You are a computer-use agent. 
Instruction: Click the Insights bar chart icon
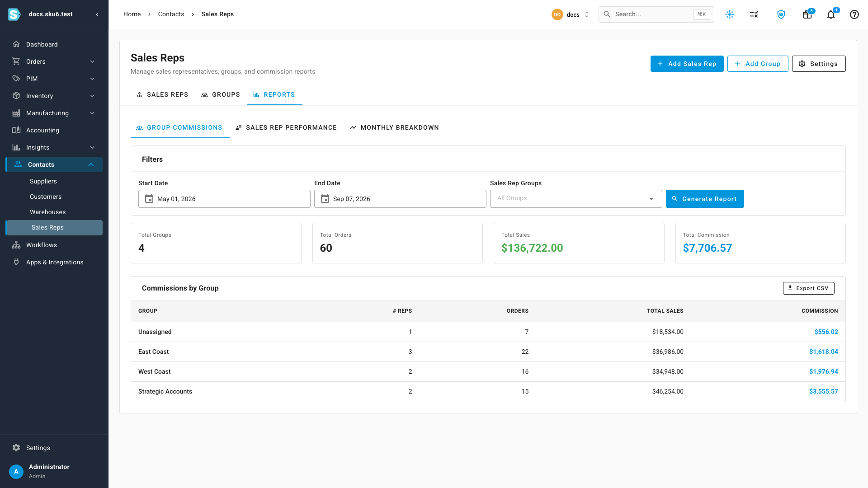(16, 147)
